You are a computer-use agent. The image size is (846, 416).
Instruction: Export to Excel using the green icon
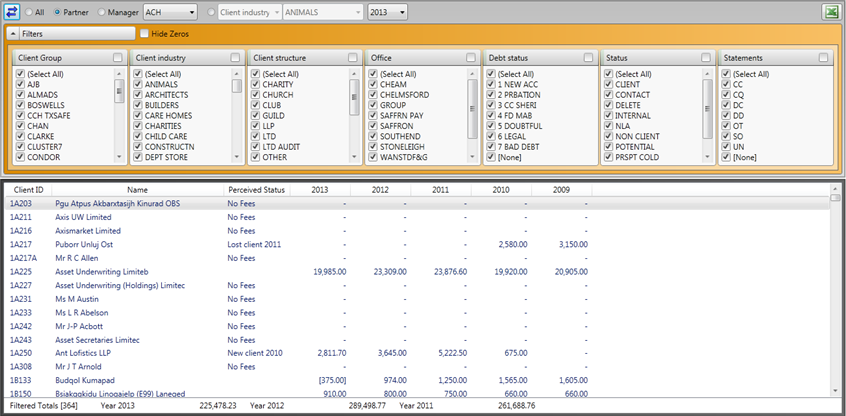point(830,12)
